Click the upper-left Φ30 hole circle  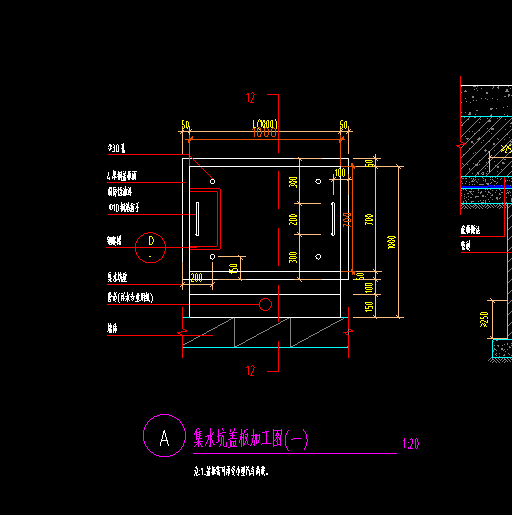coord(212,181)
